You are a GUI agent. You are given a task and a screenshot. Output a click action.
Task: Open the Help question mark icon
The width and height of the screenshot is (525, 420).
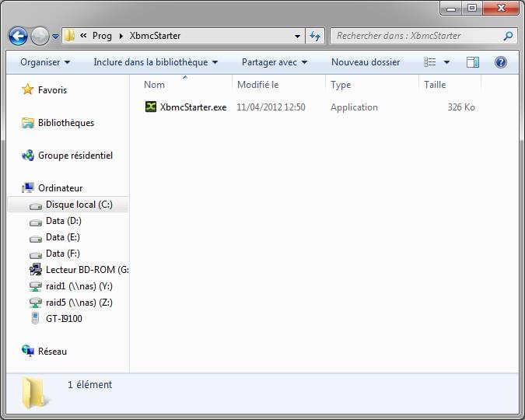coord(501,62)
